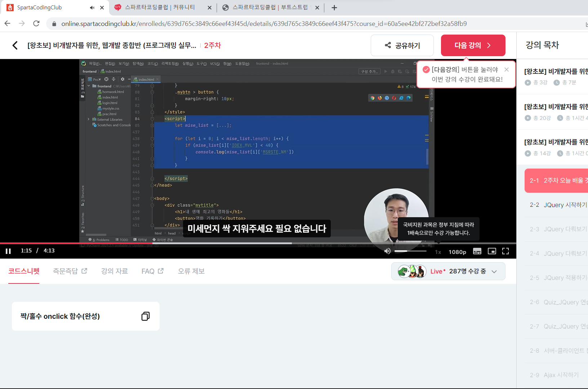Seek on the video progress bar
Screen dimensions: 588x389
(x=258, y=243)
